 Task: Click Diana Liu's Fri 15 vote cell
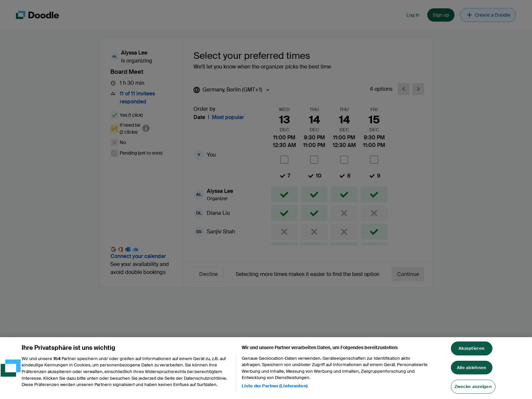374,213
